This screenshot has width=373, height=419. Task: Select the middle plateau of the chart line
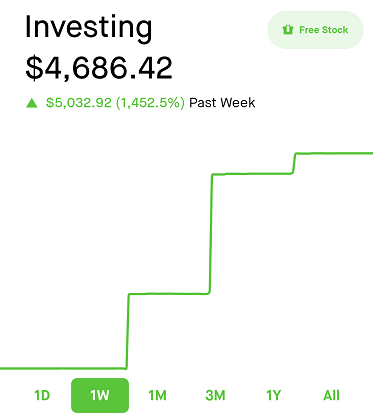(x=169, y=294)
